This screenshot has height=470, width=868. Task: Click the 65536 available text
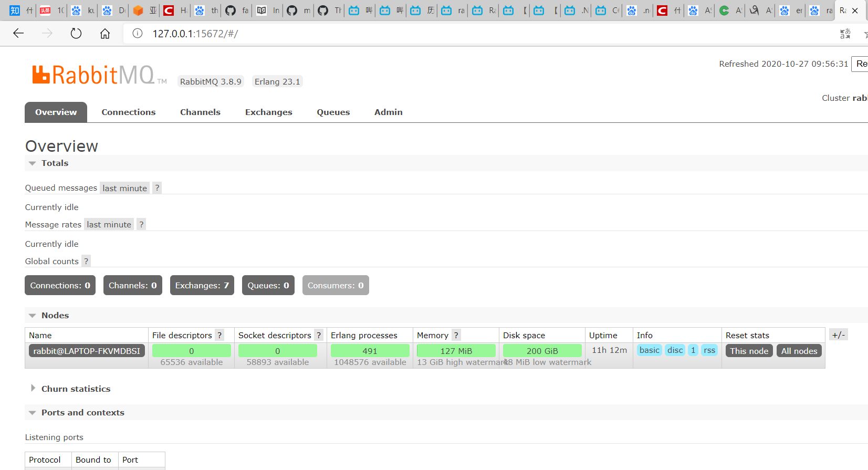click(192, 362)
